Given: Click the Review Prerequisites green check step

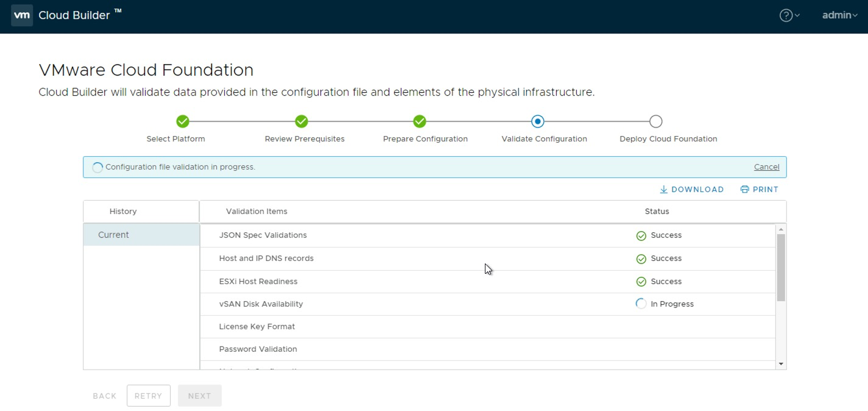Looking at the screenshot, I should click(x=302, y=121).
